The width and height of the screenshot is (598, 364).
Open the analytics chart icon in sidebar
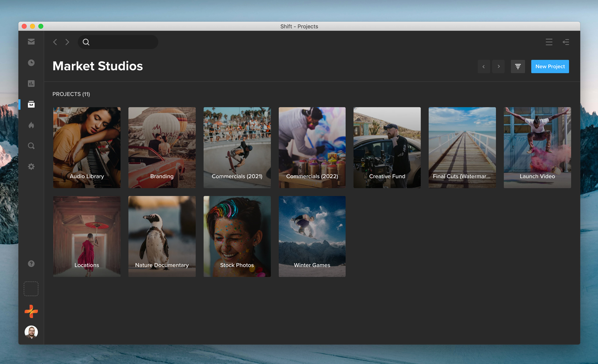click(31, 84)
